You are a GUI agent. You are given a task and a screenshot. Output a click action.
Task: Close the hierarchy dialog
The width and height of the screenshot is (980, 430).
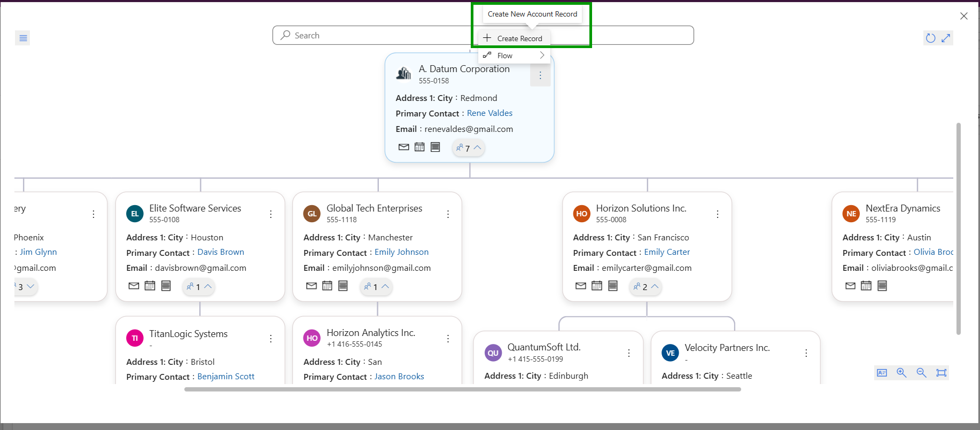click(x=964, y=16)
